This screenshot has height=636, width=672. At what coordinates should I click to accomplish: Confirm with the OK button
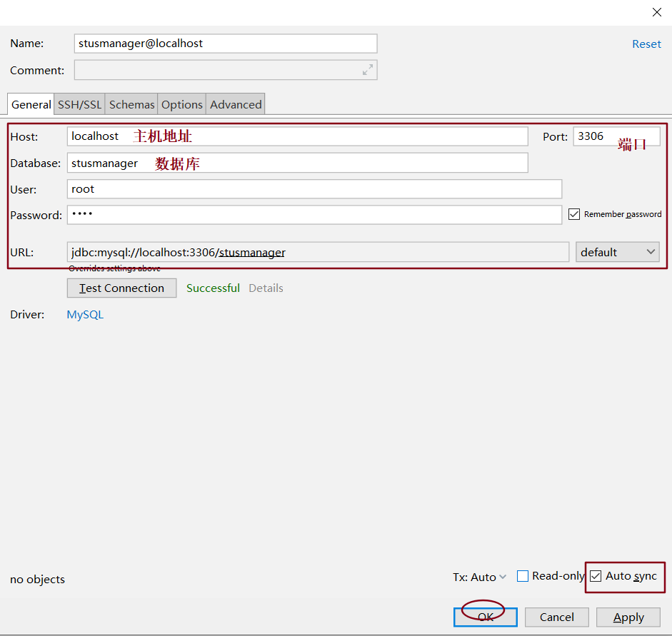[486, 617]
